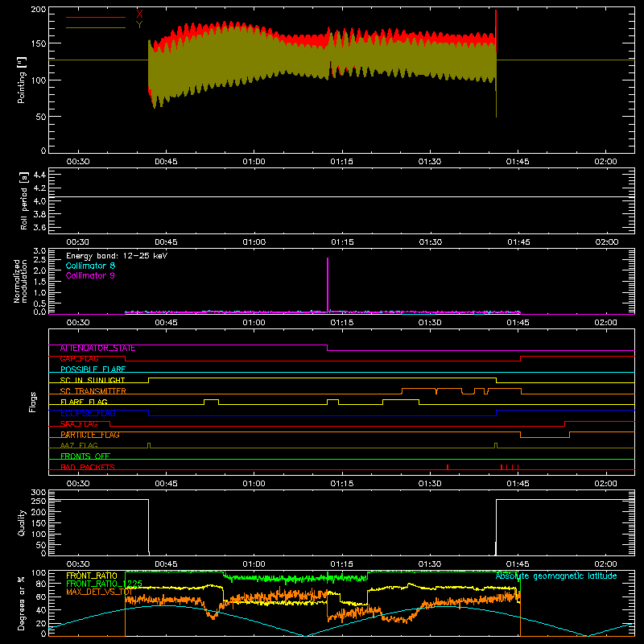The image size is (644, 644).
Task: Click '01:30' time label under Roll period plot
Action: click(x=430, y=242)
